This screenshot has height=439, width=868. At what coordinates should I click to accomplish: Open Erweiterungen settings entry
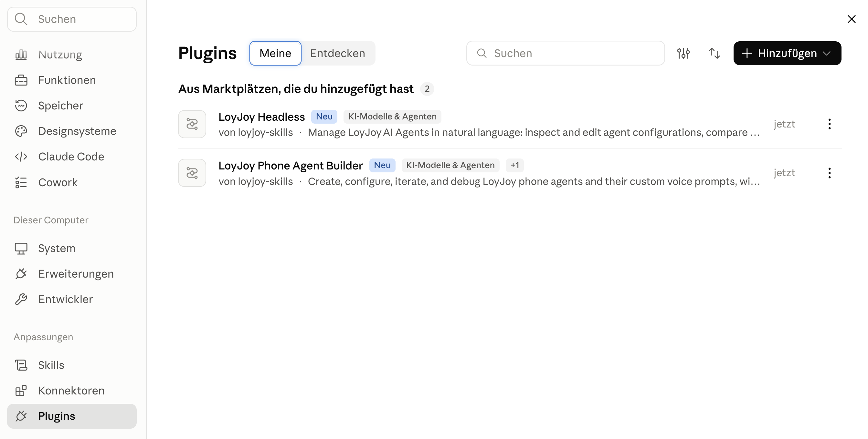click(x=72, y=274)
